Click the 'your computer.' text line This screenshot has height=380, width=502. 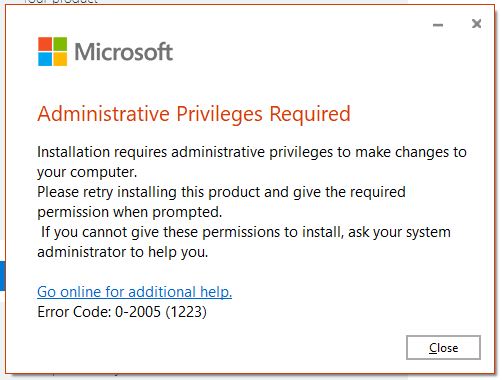(87, 172)
